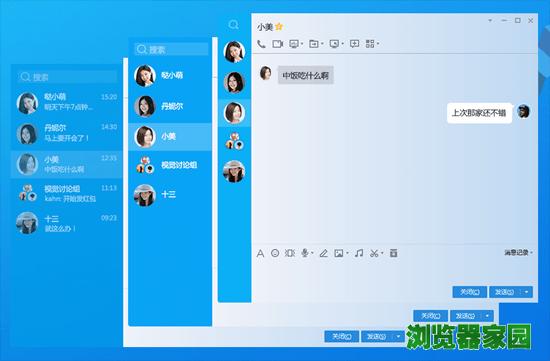The height and width of the screenshot is (361, 550).
Task: Expand the screen demo dropdown arrow
Action: tap(302, 44)
